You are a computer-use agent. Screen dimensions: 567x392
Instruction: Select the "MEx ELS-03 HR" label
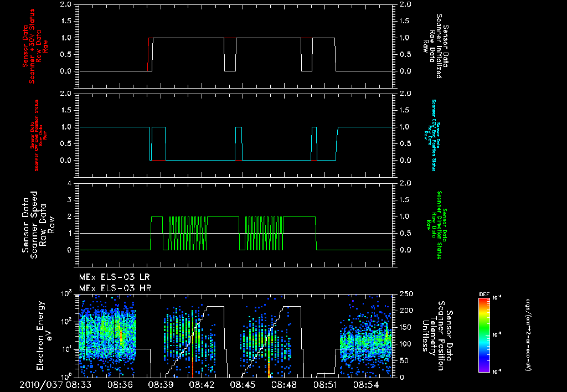pos(115,288)
